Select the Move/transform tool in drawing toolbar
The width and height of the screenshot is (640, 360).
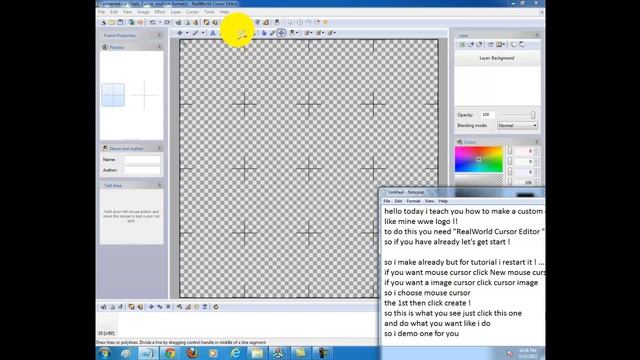point(180,33)
